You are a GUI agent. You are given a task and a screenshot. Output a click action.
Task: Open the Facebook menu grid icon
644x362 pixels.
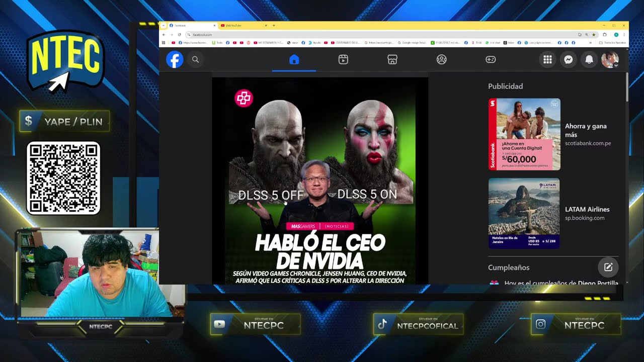[x=547, y=60]
